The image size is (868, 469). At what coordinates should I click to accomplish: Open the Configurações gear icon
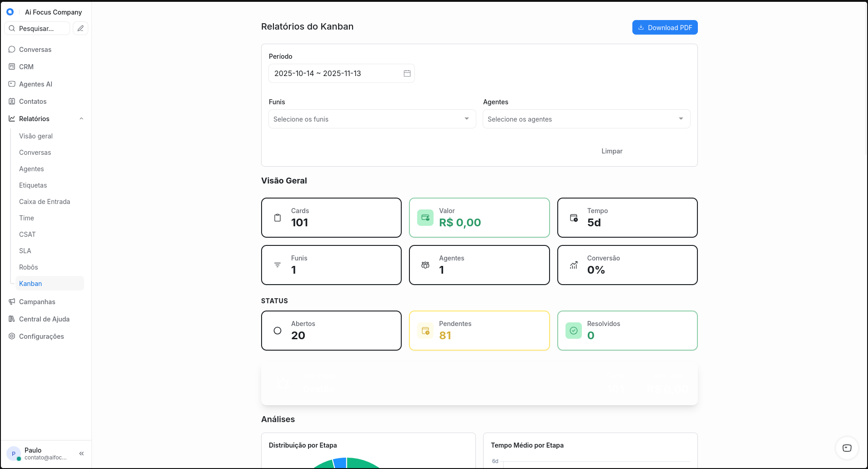[11, 336]
